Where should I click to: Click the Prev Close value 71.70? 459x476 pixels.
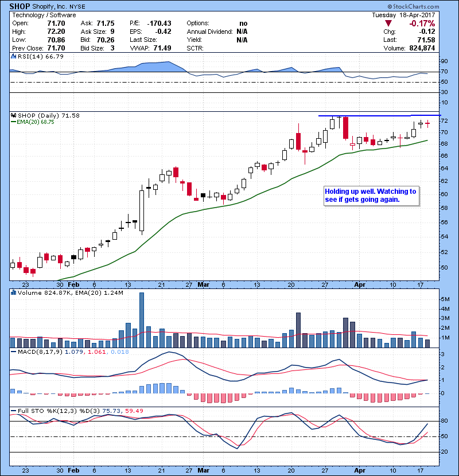pos(56,48)
